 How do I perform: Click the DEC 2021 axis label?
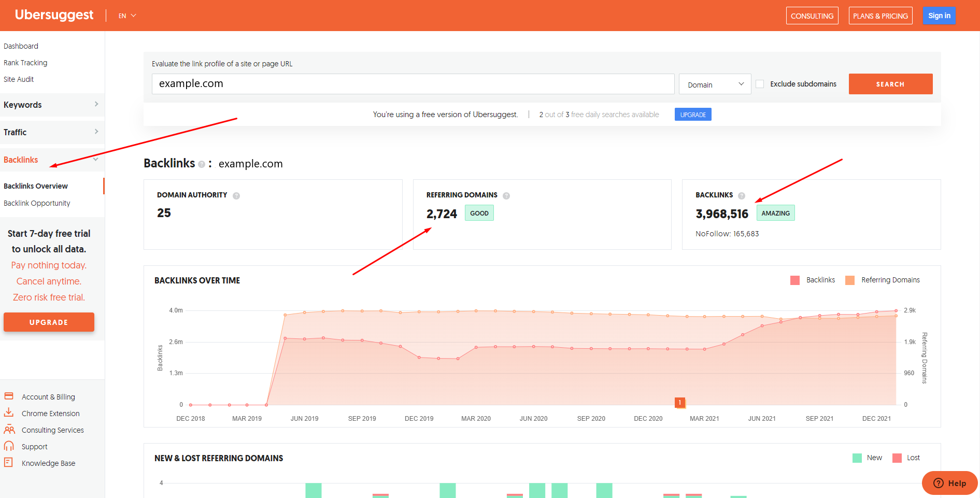[x=876, y=419]
